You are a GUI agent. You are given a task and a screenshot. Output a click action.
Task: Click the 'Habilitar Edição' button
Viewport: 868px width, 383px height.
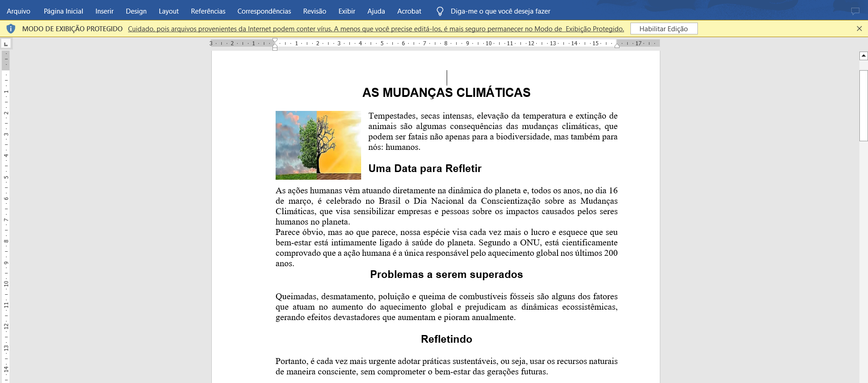(664, 29)
